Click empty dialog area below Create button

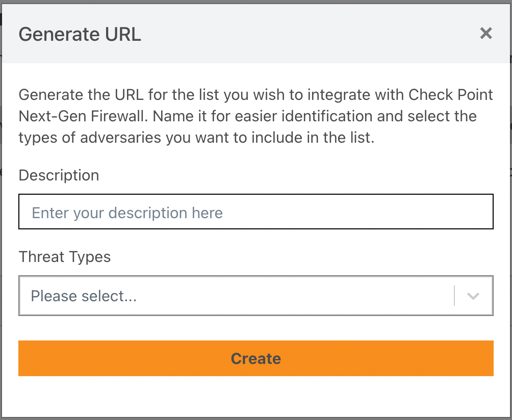coord(255,397)
